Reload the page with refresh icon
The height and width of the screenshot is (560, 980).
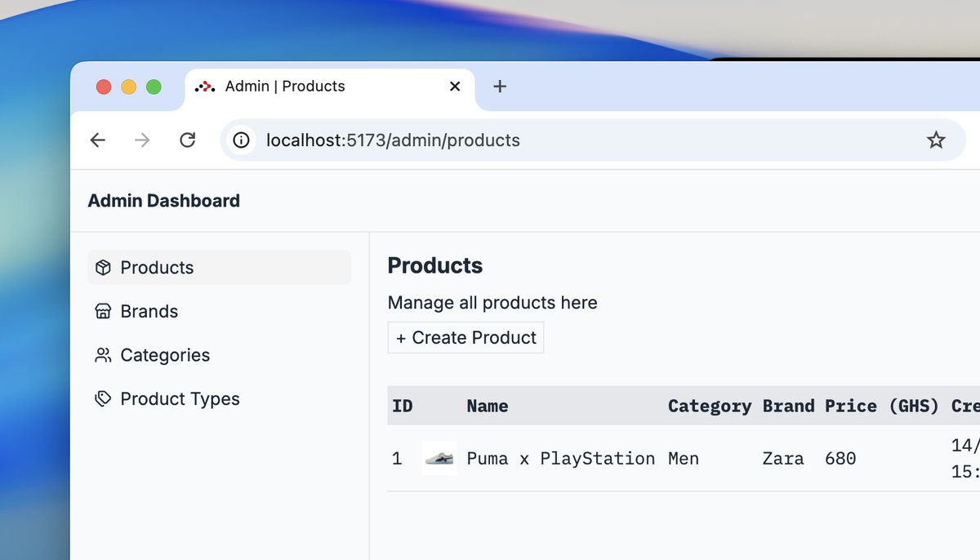tap(188, 140)
